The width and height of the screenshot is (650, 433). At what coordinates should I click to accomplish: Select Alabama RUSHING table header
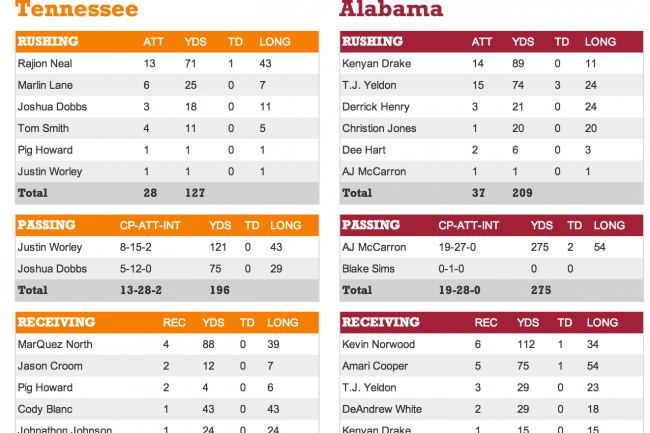pyautogui.click(x=491, y=41)
